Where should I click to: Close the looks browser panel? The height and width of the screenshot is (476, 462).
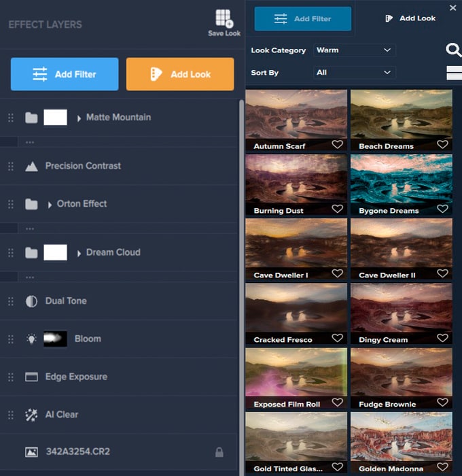pos(452,8)
